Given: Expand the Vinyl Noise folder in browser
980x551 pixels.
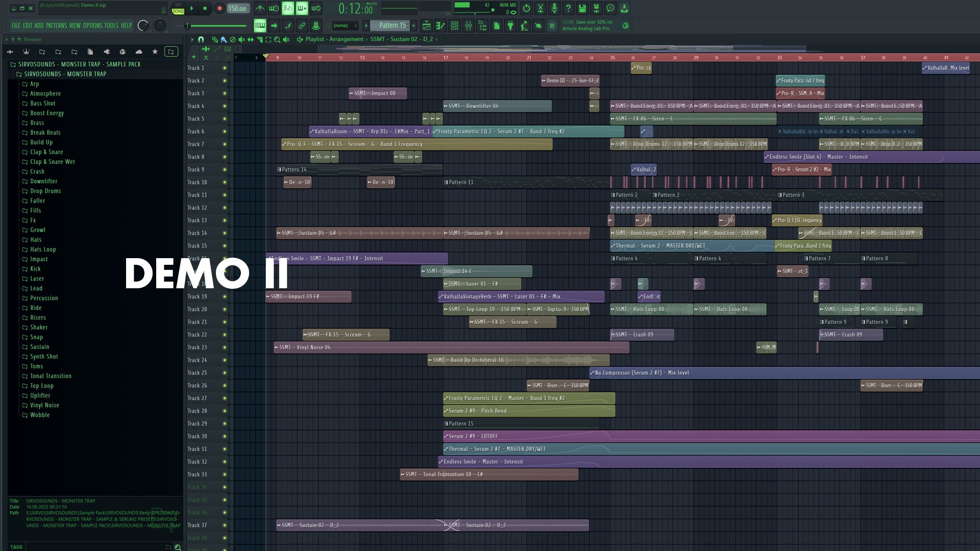Looking at the screenshot, I should point(44,405).
